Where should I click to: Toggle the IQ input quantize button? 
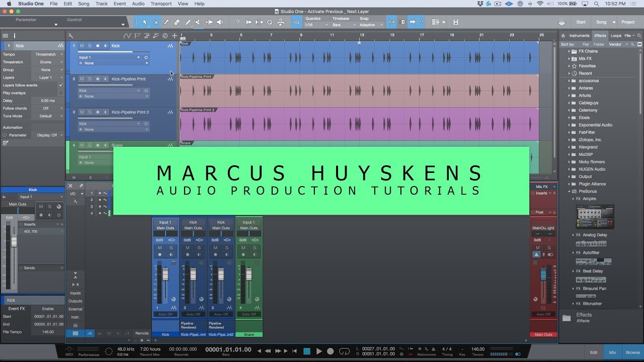pyautogui.click(x=297, y=22)
